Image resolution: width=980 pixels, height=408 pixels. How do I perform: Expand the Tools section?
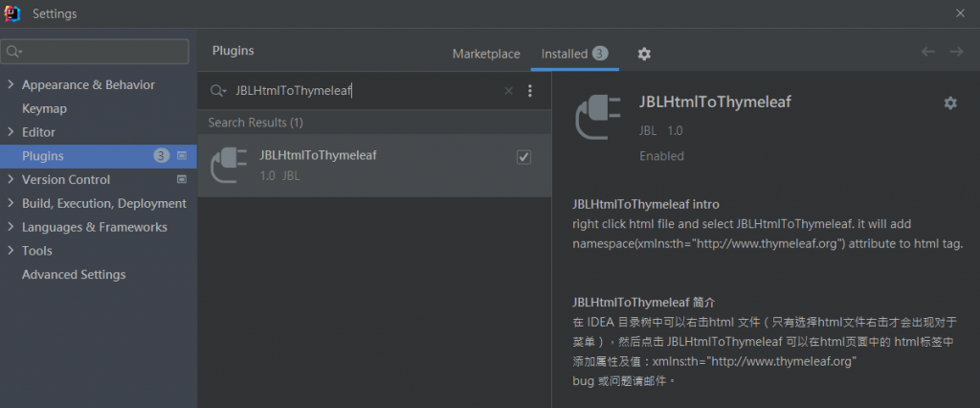(10, 251)
